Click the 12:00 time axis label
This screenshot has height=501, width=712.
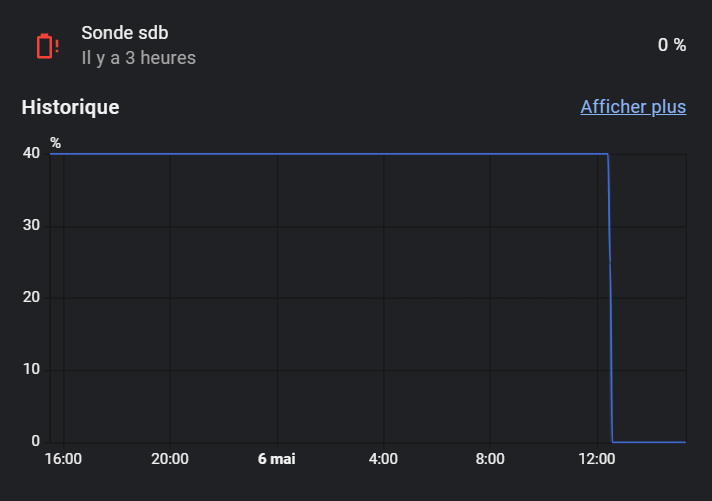[597, 459]
